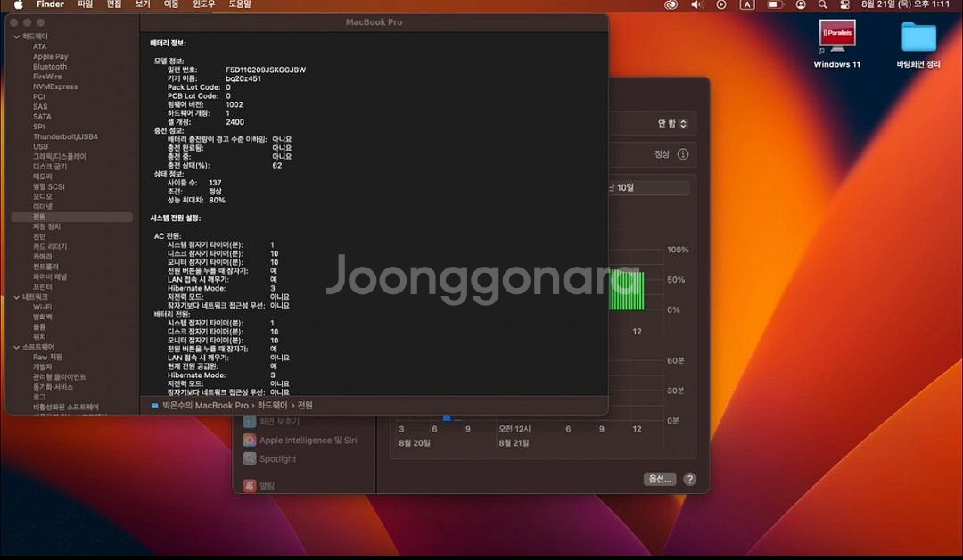Click 하드웨어 in the path bar
Screen dimensions: 963x560
[272, 405]
